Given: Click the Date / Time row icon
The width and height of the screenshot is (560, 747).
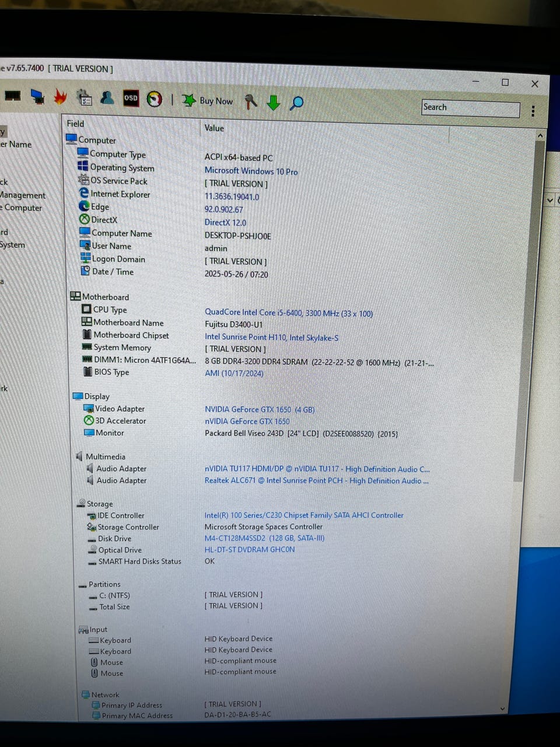Looking at the screenshot, I should pyautogui.click(x=85, y=271).
